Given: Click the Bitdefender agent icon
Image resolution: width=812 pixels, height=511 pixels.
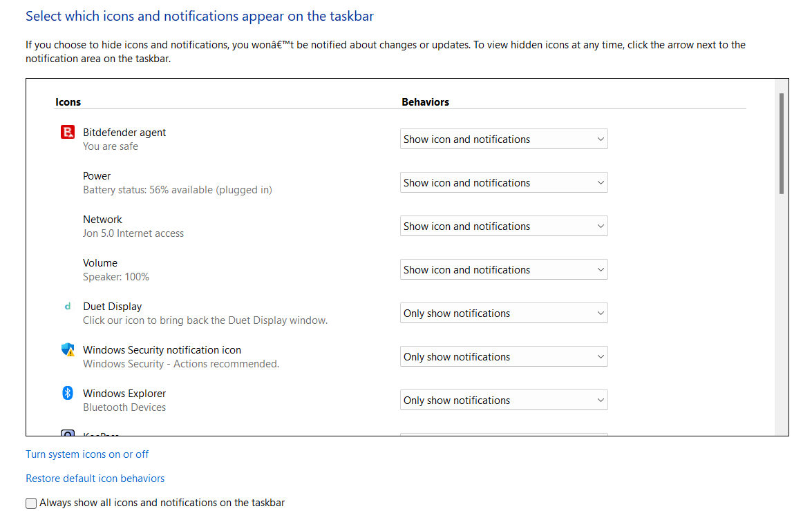Looking at the screenshot, I should pos(67,133).
